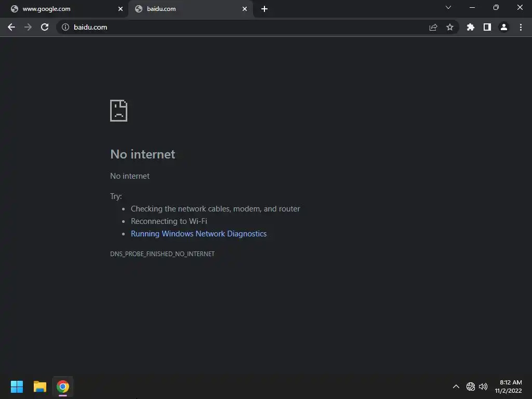Show hidden icons in system tray
This screenshot has height=399, width=532.
click(456, 387)
